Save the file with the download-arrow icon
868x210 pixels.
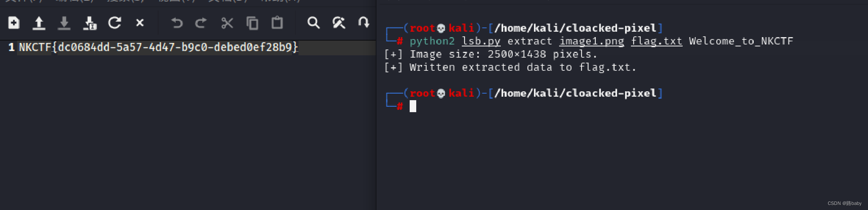[64, 23]
